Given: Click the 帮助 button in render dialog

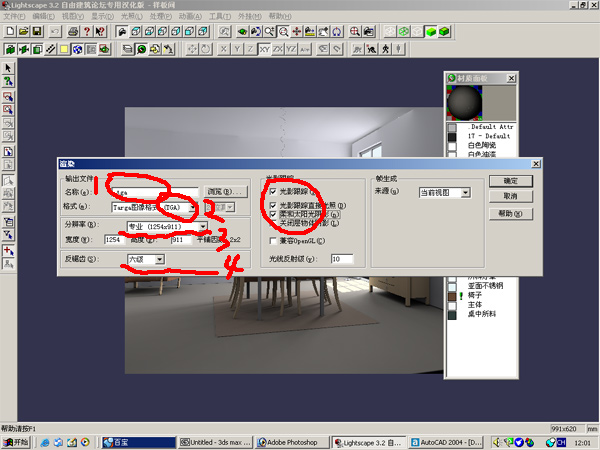Looking at the screenshot, I should 510,214.
